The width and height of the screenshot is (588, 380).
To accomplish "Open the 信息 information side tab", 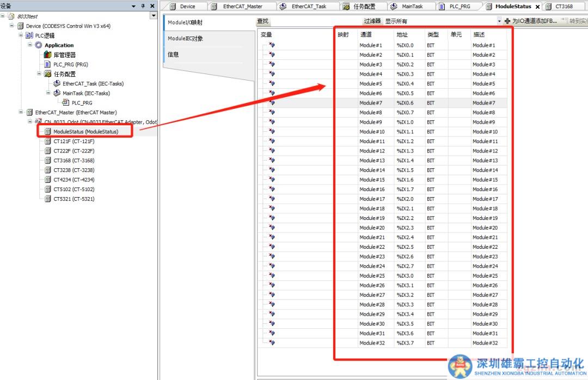I will click(173, 54).
